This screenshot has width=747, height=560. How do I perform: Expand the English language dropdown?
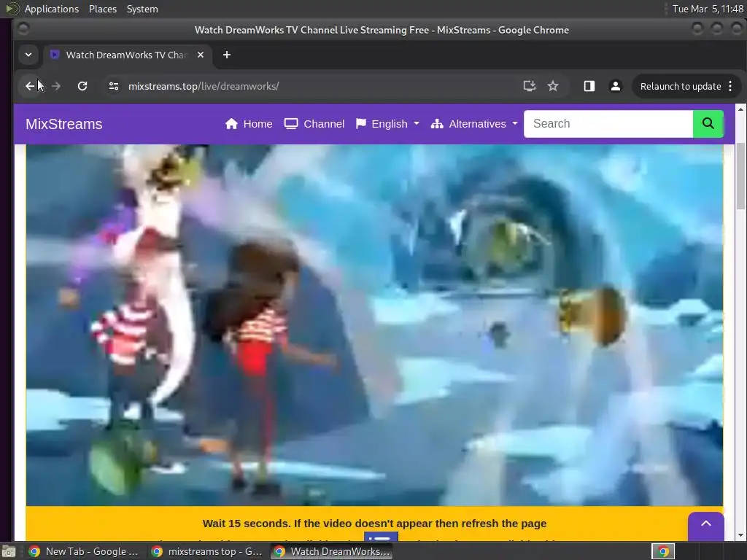[388, 124]
